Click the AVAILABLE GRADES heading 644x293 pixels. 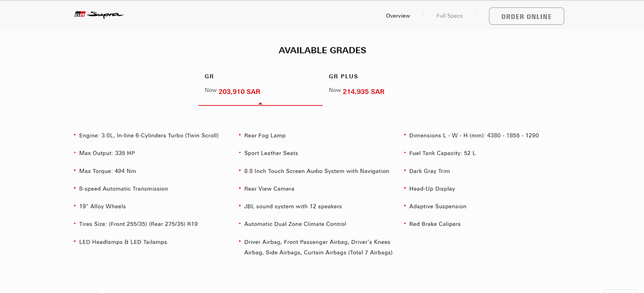[x=322, y=50]
